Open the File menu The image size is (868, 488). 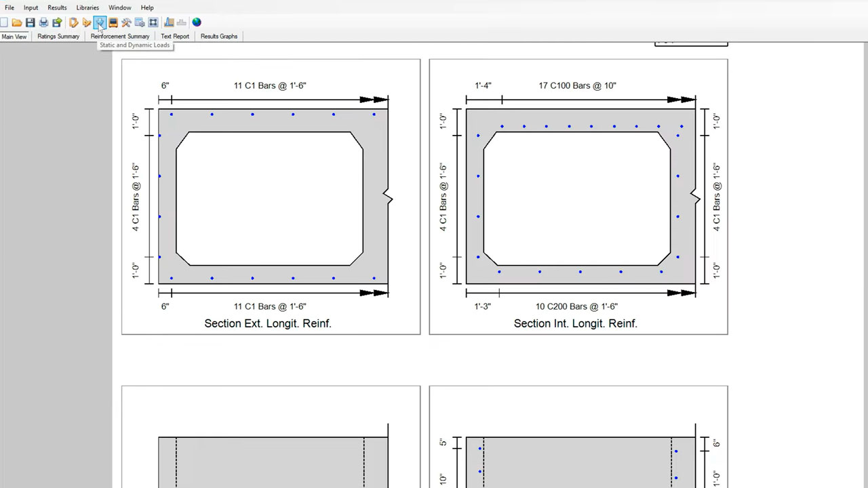point(9,7)
